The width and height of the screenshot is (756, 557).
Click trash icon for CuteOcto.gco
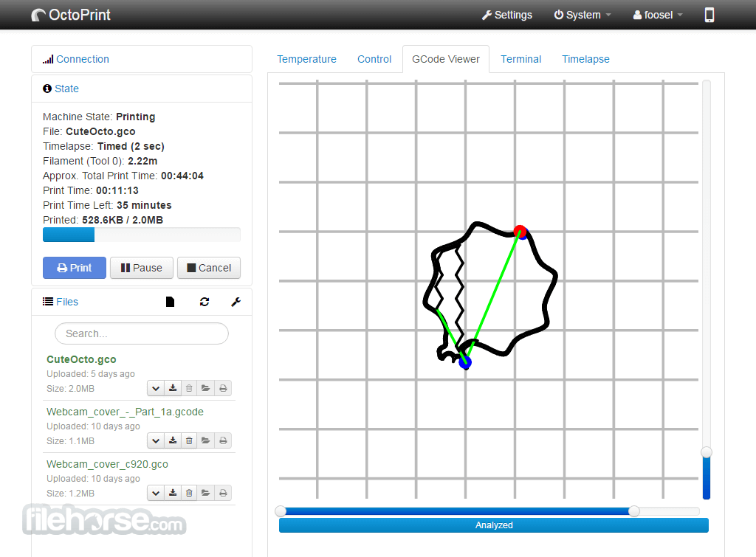point(189,388)
